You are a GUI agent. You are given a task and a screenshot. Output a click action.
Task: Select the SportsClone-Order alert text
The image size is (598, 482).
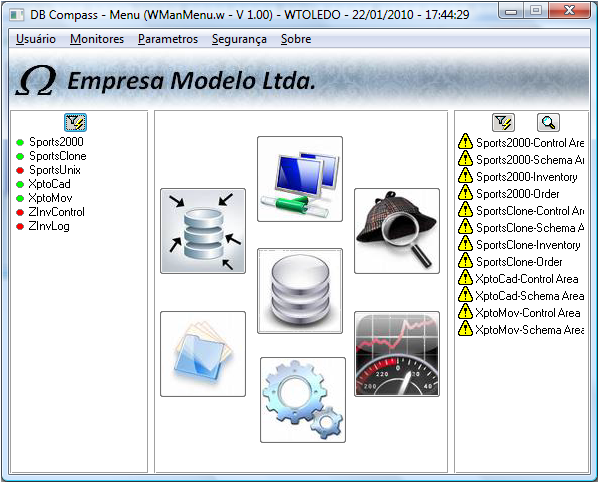coord(519,262)
